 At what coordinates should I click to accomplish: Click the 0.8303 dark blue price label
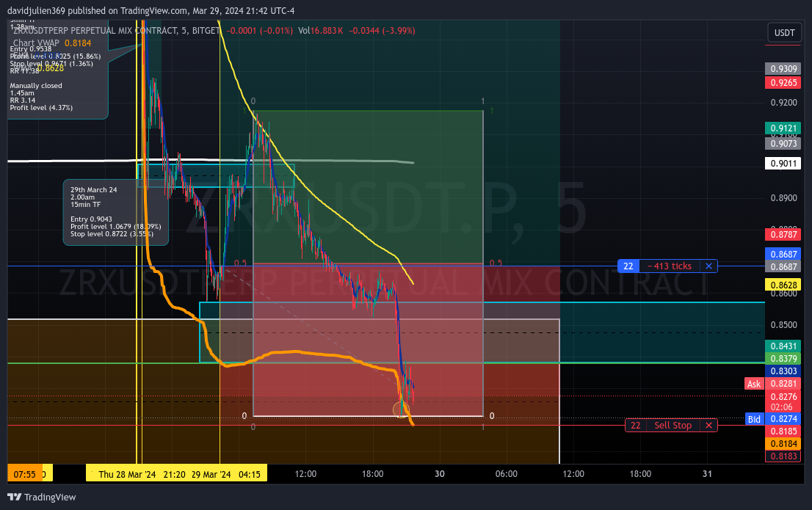point(783,371)
